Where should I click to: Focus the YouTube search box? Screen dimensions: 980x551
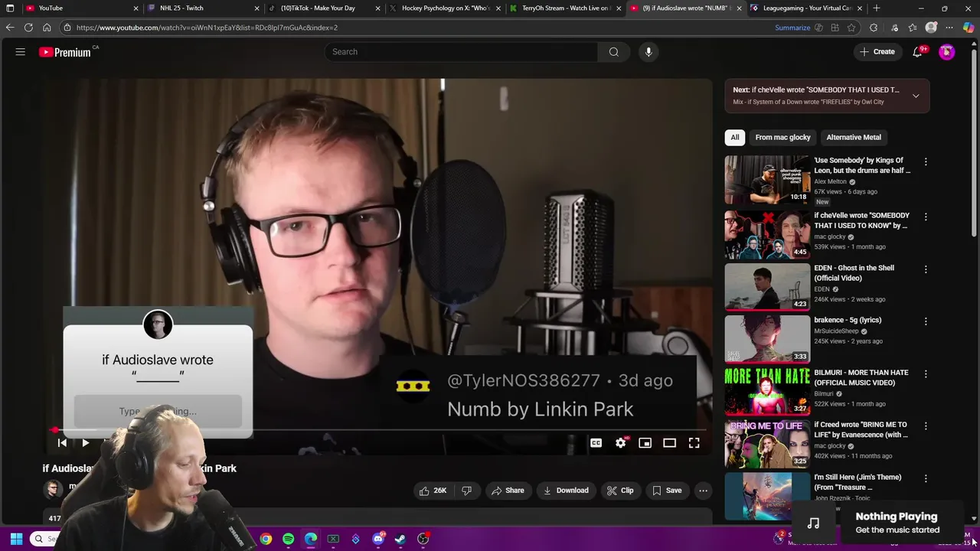[462, 52]
